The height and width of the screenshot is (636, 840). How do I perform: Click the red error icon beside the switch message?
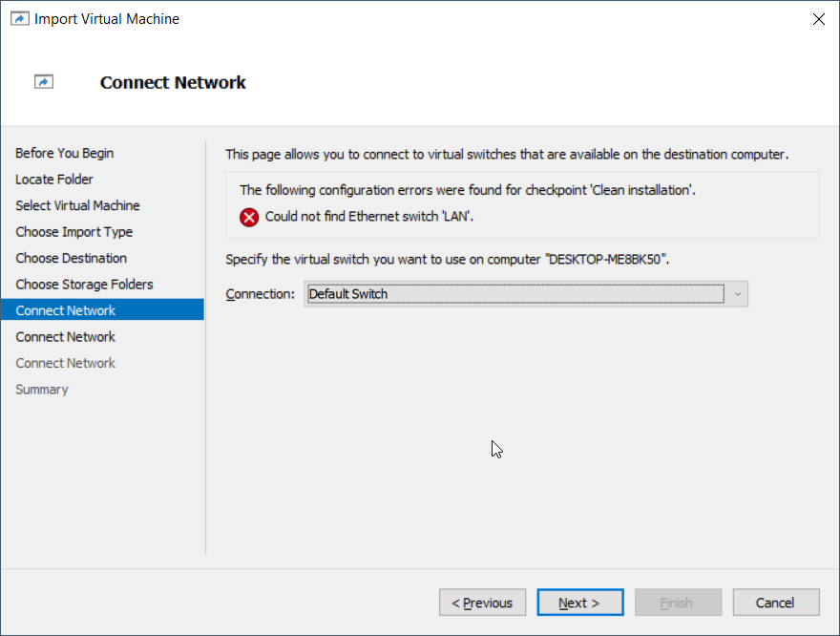pyautogui.click(x=248, y=217)
